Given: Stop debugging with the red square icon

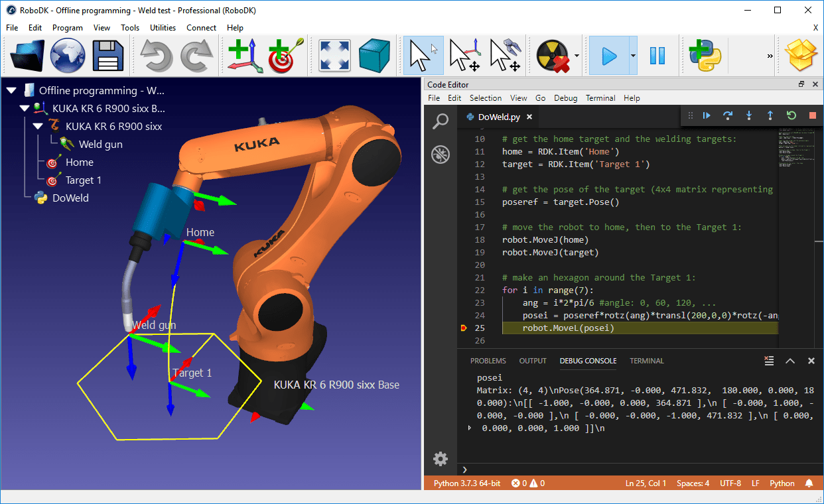Looking at the screenshot, I should [x=812, y=115].
